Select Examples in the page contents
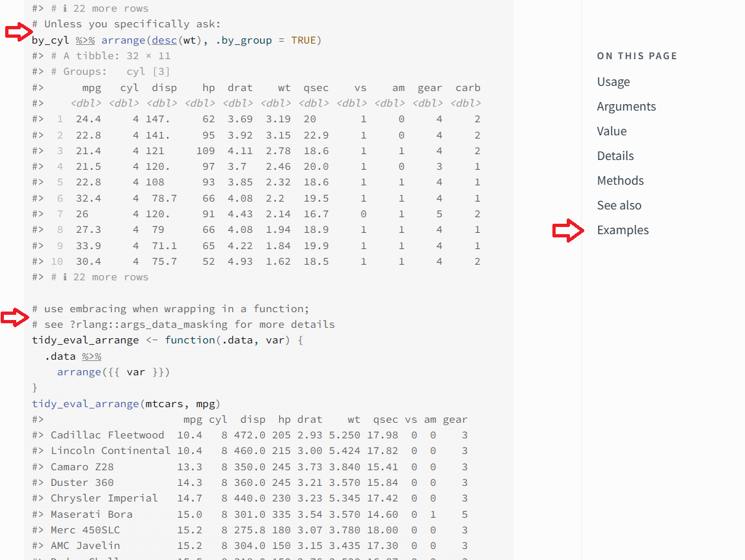 coord(623,230)
